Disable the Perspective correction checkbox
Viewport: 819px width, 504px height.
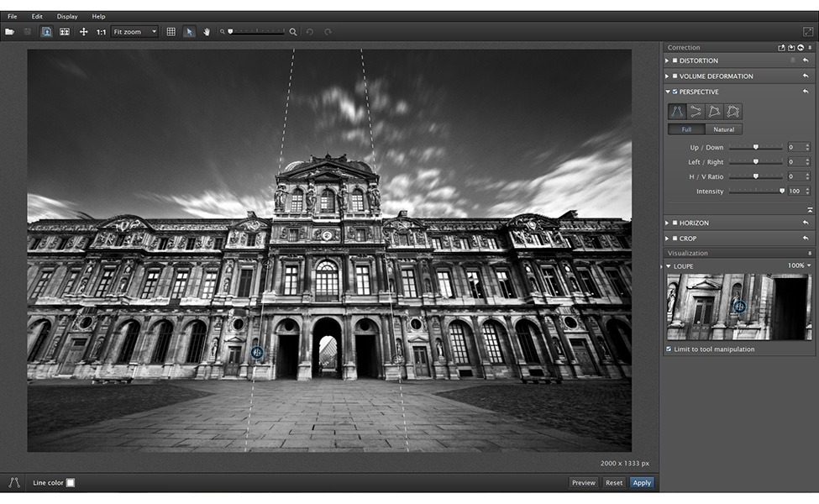(x=675, y=92)
